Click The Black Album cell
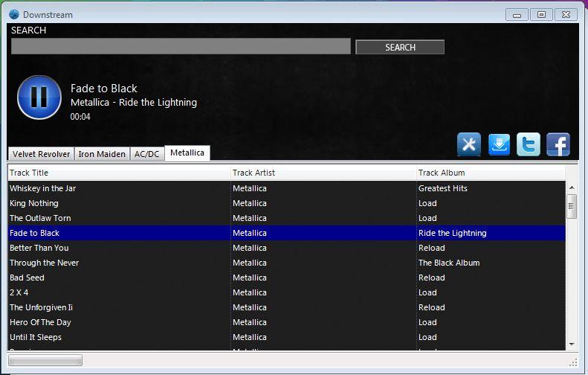The width and height of the screenshot is (588, 375). [x=491, y=263]
